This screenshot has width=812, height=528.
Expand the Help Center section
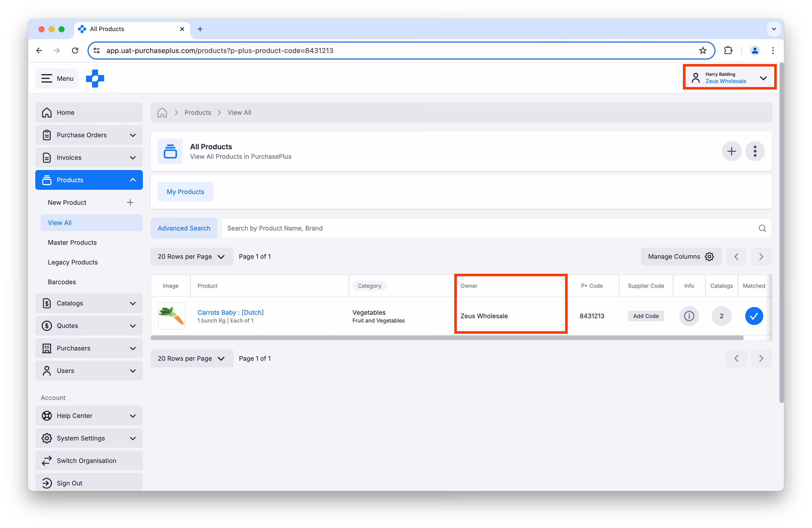(89, 416)
